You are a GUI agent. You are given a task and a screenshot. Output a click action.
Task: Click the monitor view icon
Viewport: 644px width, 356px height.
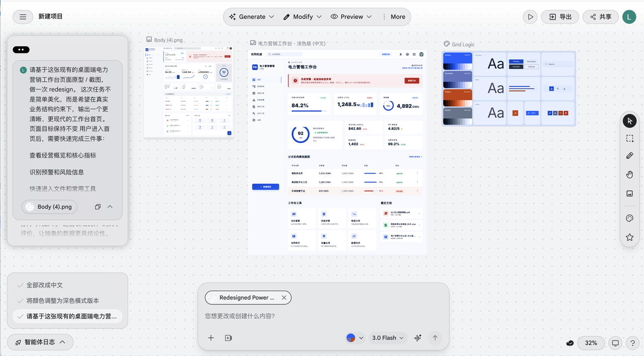click(615, 343)
